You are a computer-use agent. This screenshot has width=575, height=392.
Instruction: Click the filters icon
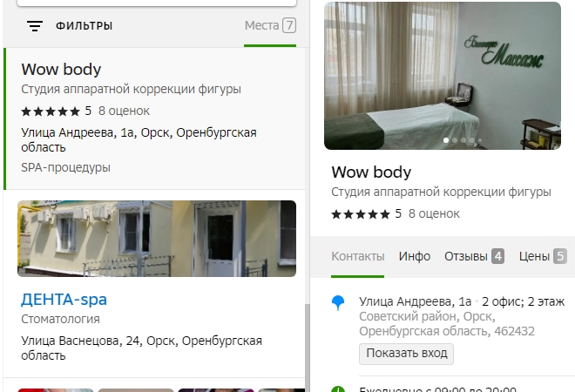[x=34, y=26]
